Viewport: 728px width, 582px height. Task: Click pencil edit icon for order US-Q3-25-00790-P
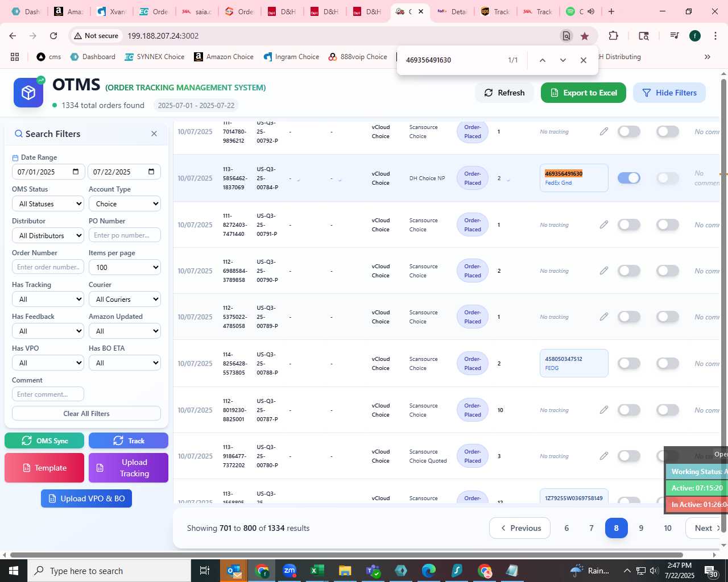(604, 271)
